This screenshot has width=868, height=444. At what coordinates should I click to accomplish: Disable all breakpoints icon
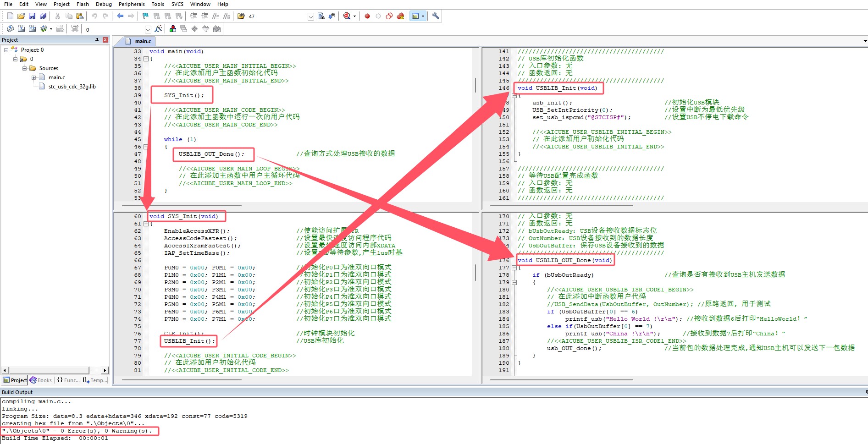point(389,16)
